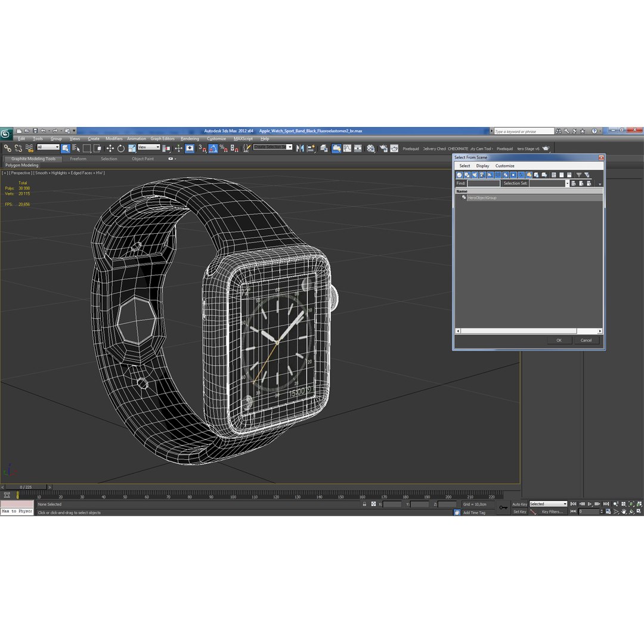
Task: Open Quick Access toolbar customize arrow
Action: pyautogui.click(x=75, y=131)
